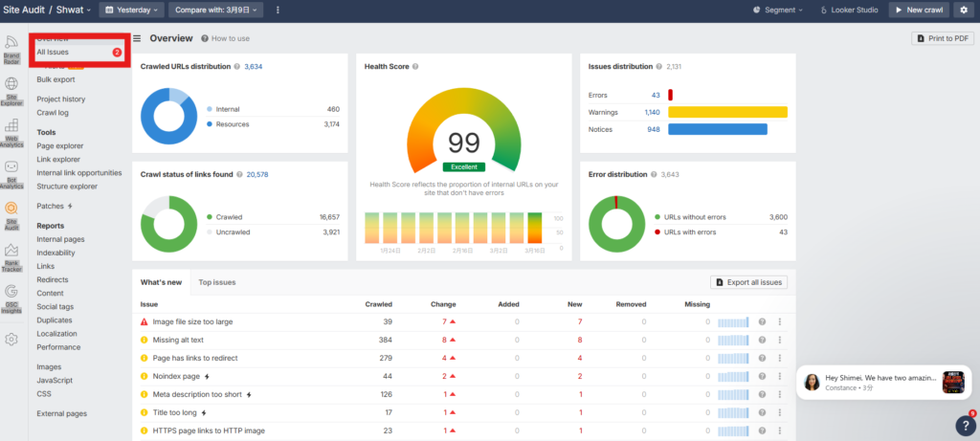Image resolution: width=980 pixels, height=441 pixels.
Task: Select the What's new tab
Action: click(x=161, y=282)
